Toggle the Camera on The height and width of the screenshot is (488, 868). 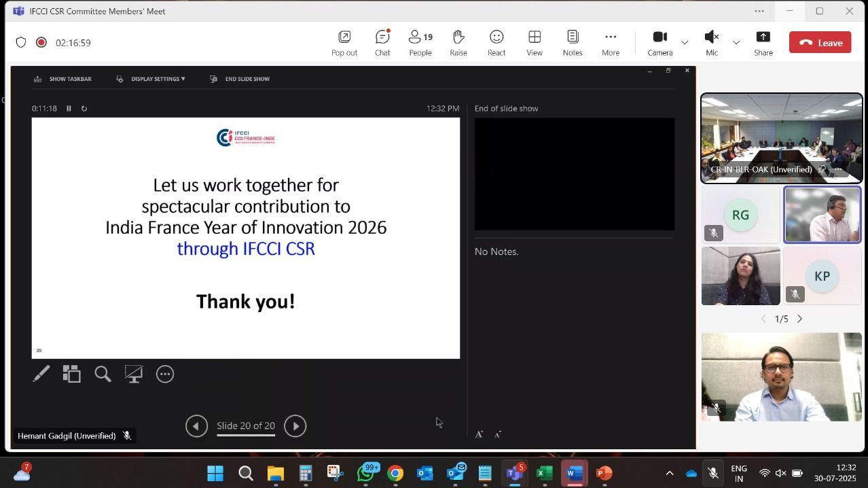(659, 43)
